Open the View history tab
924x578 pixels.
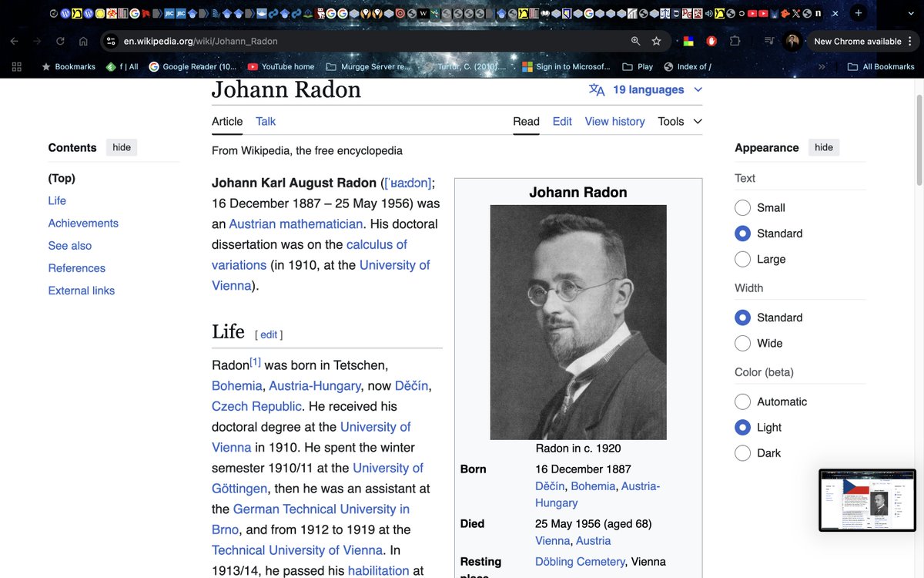coord(614,121)
